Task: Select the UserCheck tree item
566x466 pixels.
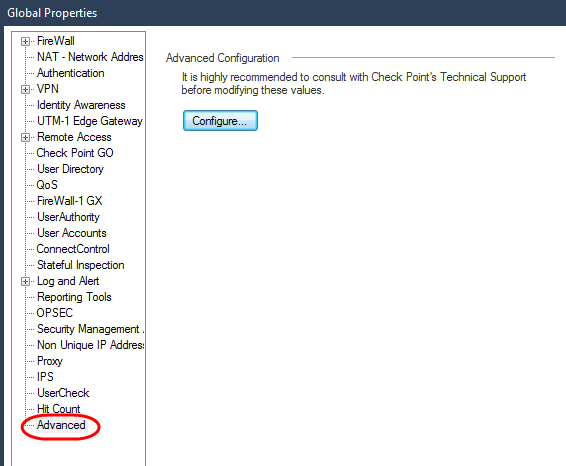Action: point(63,393)
